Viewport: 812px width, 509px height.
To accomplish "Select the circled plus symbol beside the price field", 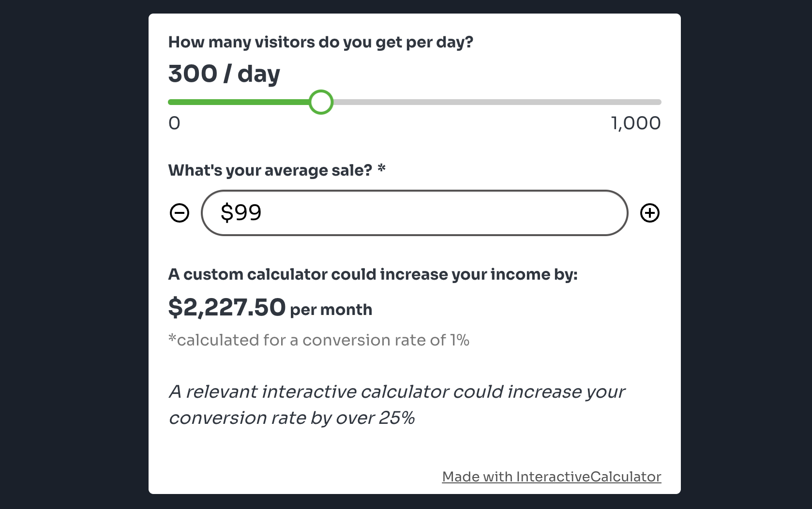I will click(650, 213).
